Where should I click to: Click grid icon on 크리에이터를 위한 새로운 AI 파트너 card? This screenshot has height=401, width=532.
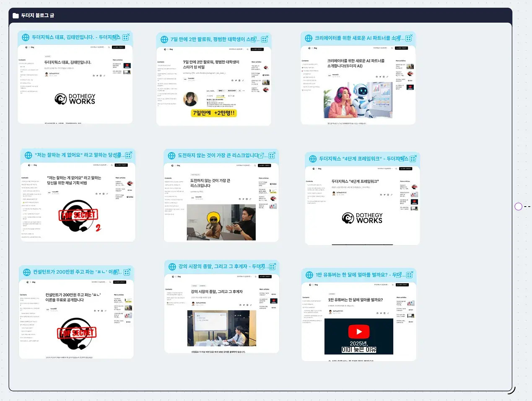408,38
